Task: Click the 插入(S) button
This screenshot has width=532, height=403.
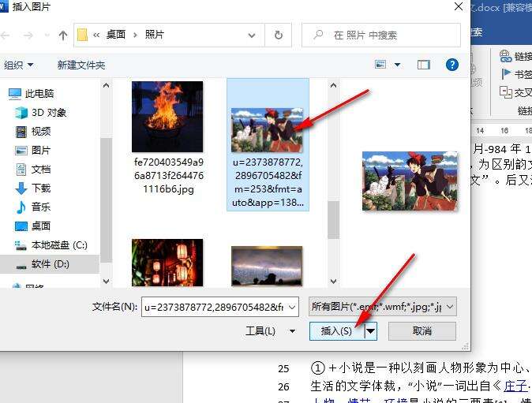Action: point(336,331)
